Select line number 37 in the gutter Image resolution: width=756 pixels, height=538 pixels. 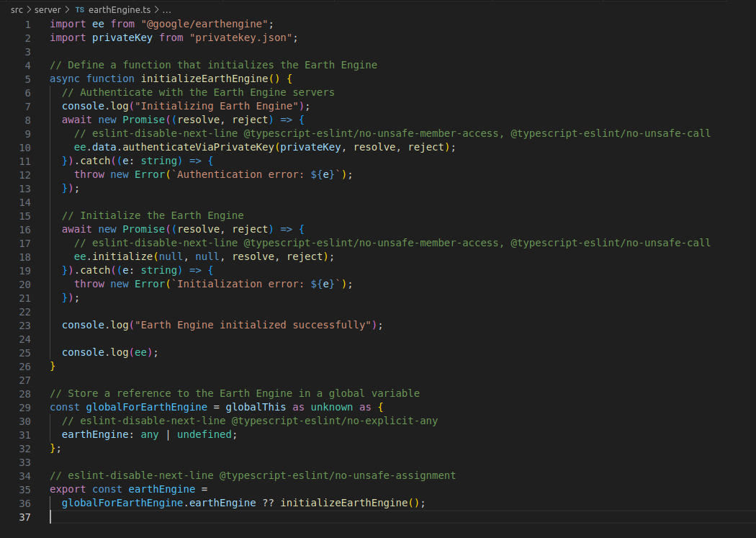(x=25, y=517)
